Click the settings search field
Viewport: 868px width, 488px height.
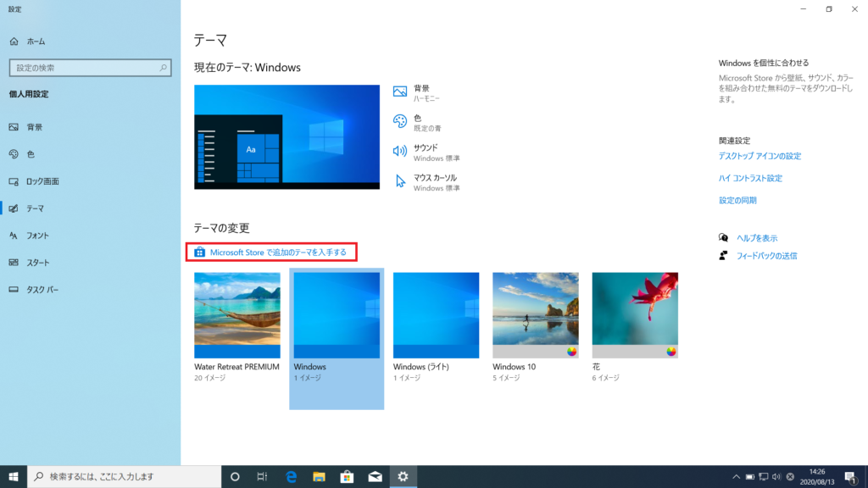(90, 68)
